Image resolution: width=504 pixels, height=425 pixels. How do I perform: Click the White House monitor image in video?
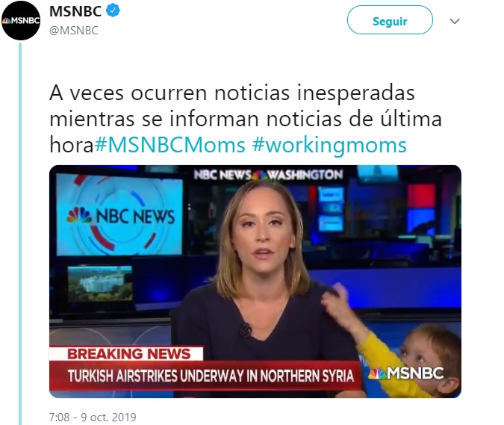[x=100, y=284]
